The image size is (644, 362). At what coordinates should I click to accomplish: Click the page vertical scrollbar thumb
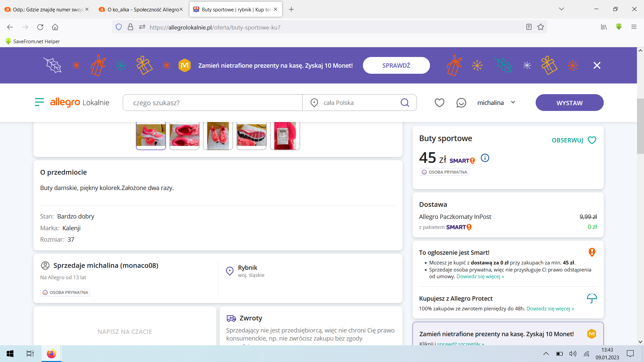pos(640,126)
